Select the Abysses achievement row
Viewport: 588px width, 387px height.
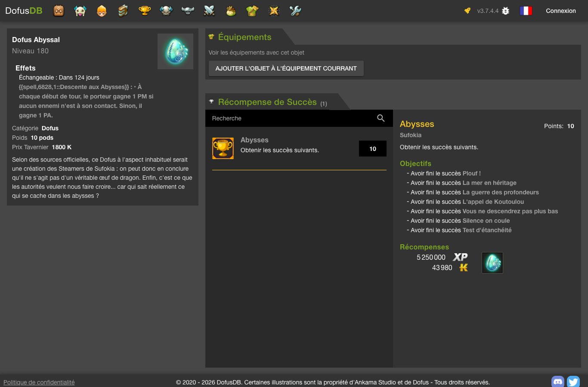pyautogui.click(x=299, y=149)
